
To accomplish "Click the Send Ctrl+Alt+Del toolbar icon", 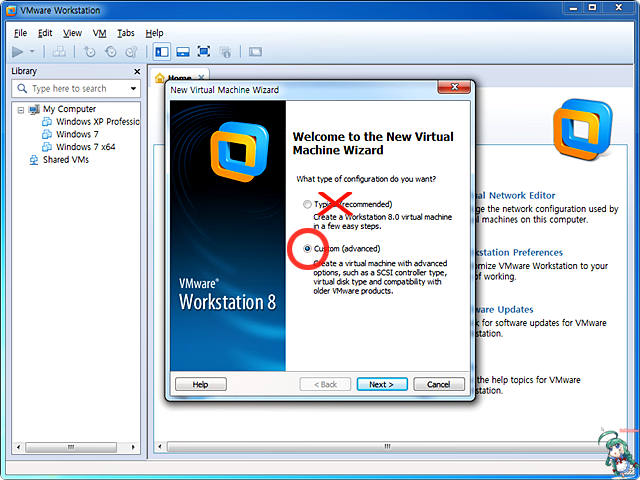I will (59, 52).
